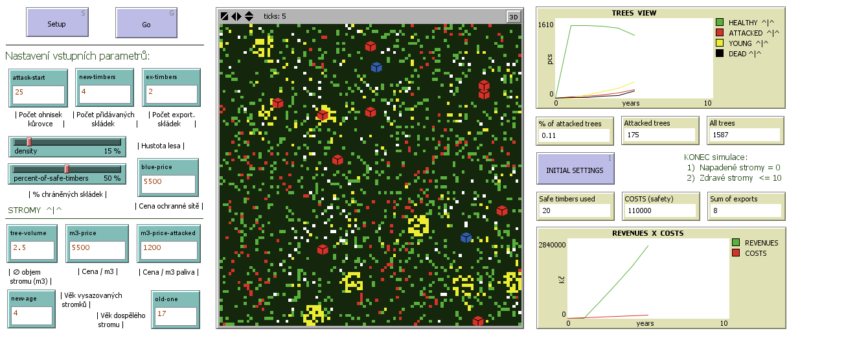Click the m3-price-attacked value field
868x342 pixels.
168,249
